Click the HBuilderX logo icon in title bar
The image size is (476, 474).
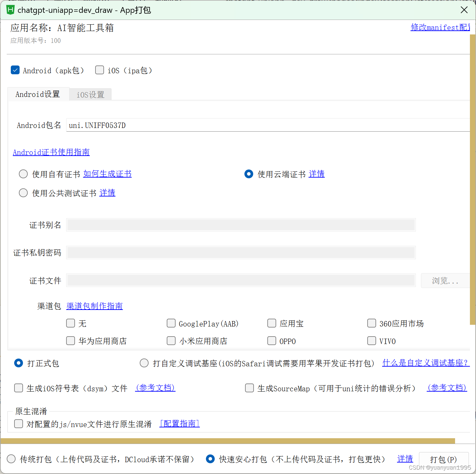coord(10,10)
